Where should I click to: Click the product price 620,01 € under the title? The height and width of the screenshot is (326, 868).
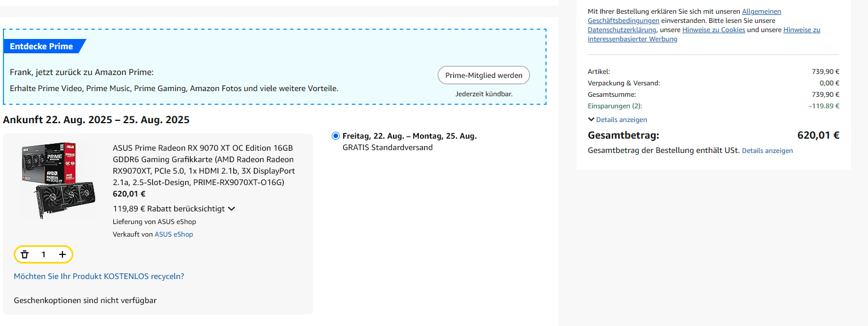click(x=129, y=194)
